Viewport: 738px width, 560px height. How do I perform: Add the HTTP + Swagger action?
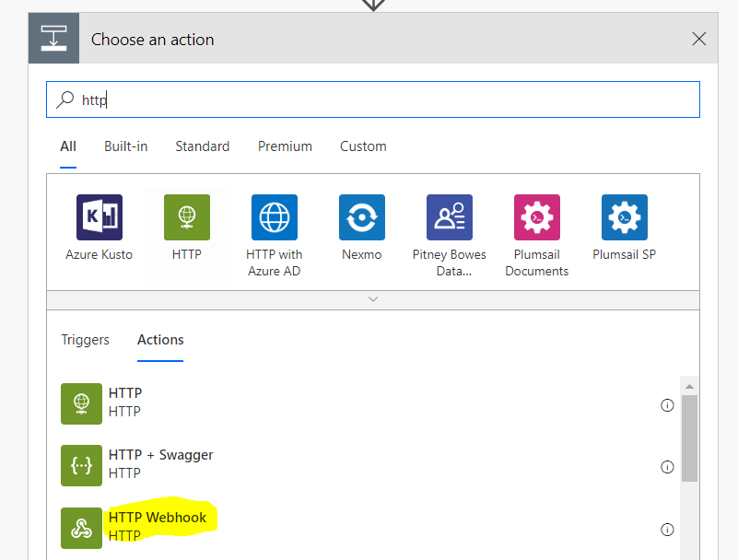tap(367, 465)
